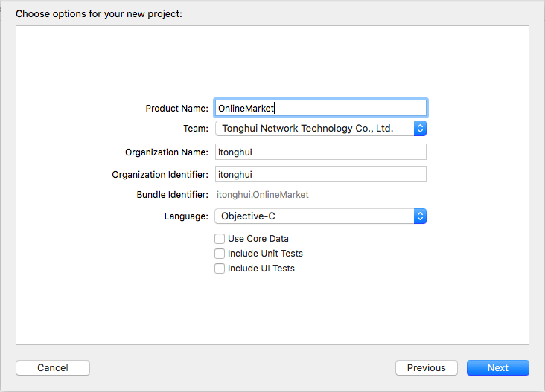Click the Include Unit Tests label text
The image size is (545, 392).
[265, 254]
